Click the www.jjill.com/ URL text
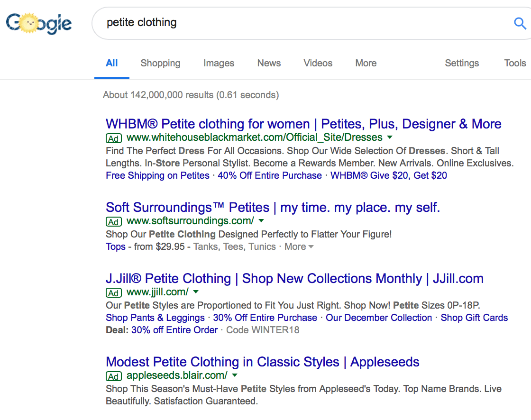This screenshot has width=531, height=420. [157, 292]
